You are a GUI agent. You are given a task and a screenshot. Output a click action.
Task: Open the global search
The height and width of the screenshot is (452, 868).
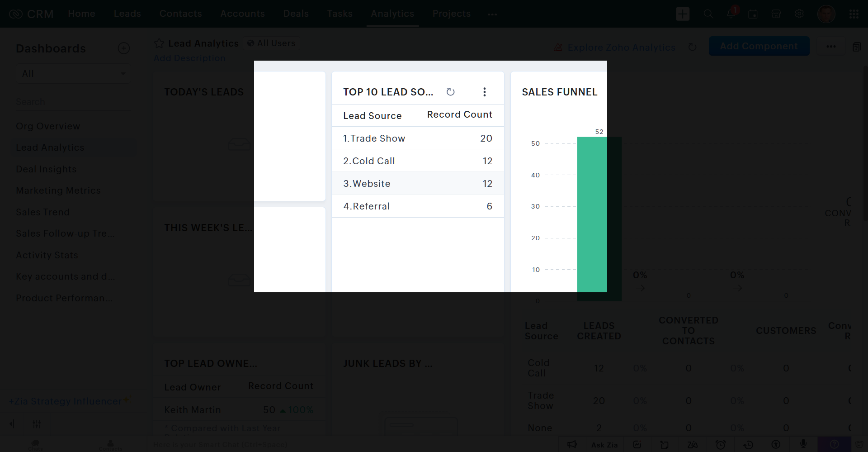pos(708,14)
